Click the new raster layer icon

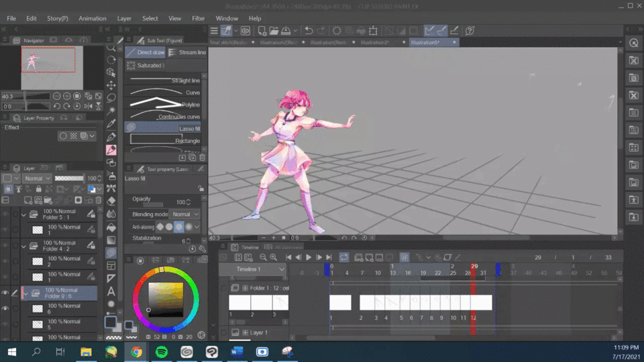coord(28,200)
